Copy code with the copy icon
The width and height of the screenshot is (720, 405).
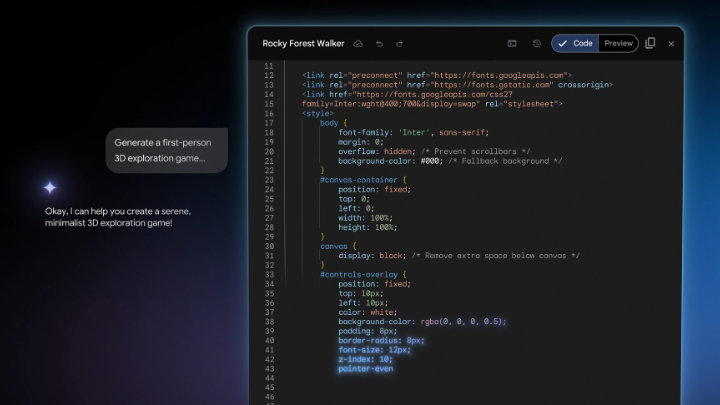650,44
